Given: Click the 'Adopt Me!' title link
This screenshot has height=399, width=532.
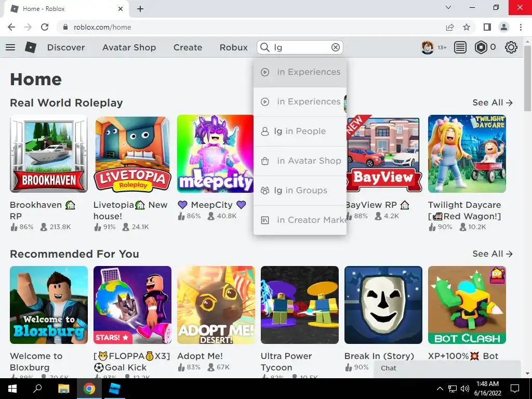Looking at the screenshot, I should (x=200, y=356).
